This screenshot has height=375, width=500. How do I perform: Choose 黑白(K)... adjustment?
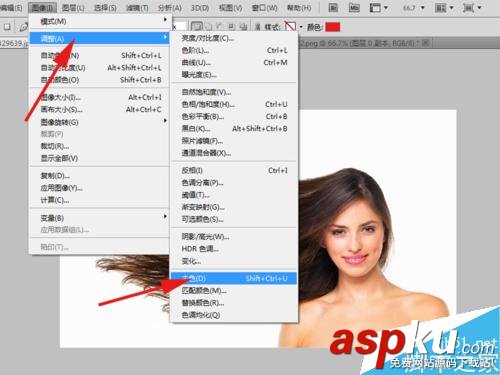[x=233, y=129]
